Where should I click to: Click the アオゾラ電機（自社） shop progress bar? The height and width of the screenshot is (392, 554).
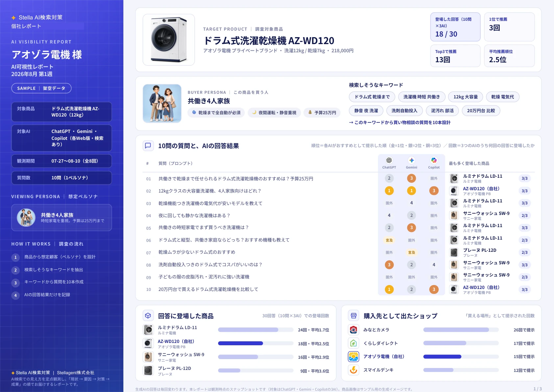[461, 356]
